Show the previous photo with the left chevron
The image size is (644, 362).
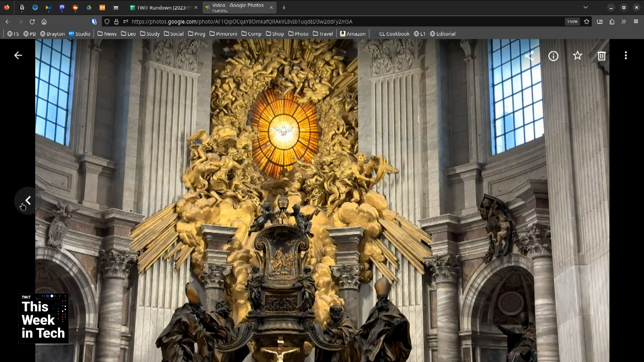[28, 200]
